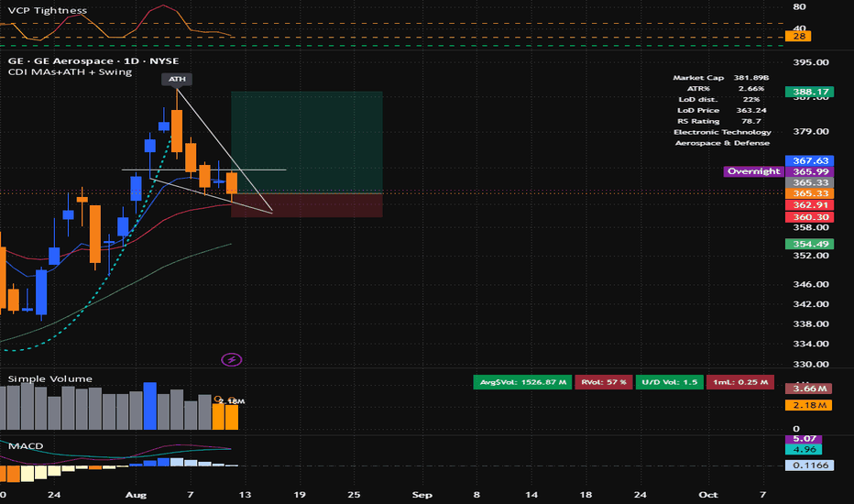Click the 19 label on the date axis
Image resolution: width=854 pixels, height=504 pixels.
300,495
